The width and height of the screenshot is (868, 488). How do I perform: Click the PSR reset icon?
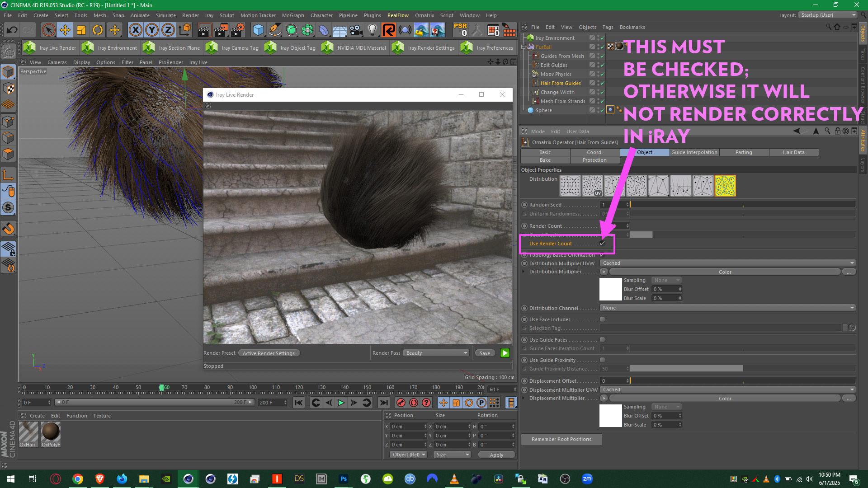[x=461, y=30]
